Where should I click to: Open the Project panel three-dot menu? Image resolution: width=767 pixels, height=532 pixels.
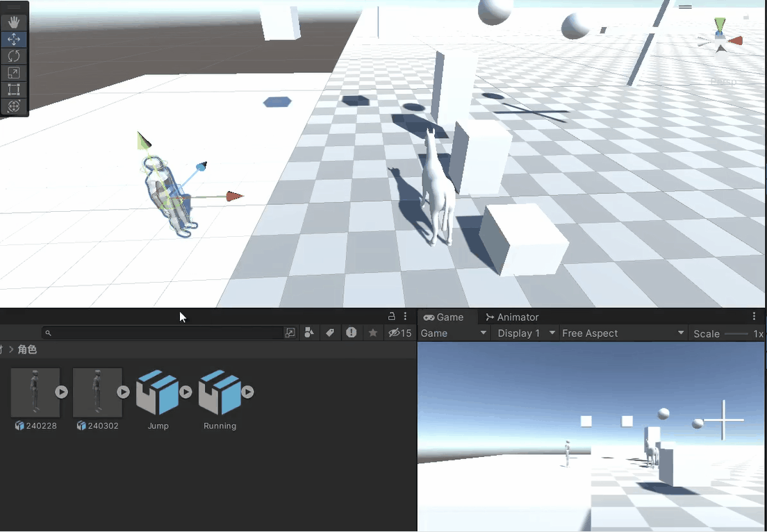click(405, 316)
